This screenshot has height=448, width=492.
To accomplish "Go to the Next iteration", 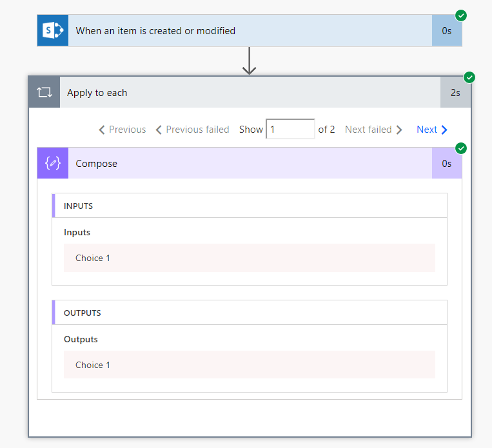I will pyautogui.click(x=432, y=130).
